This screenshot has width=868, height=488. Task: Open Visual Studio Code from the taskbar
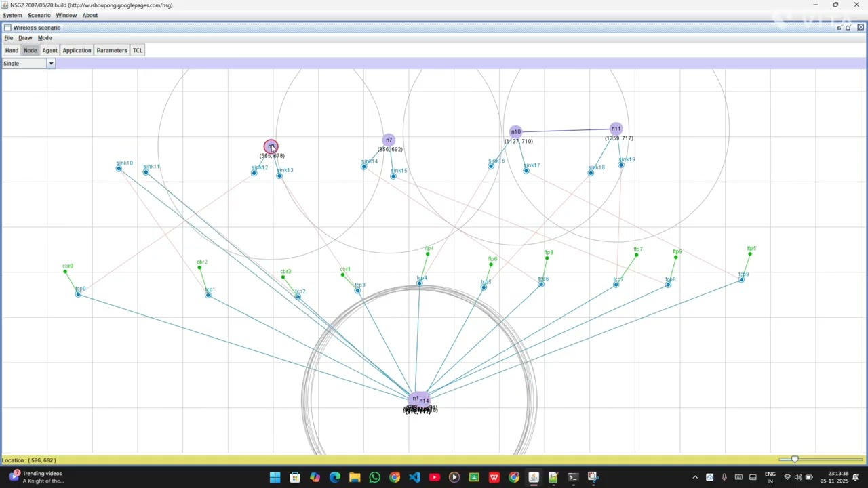point(414,477)
